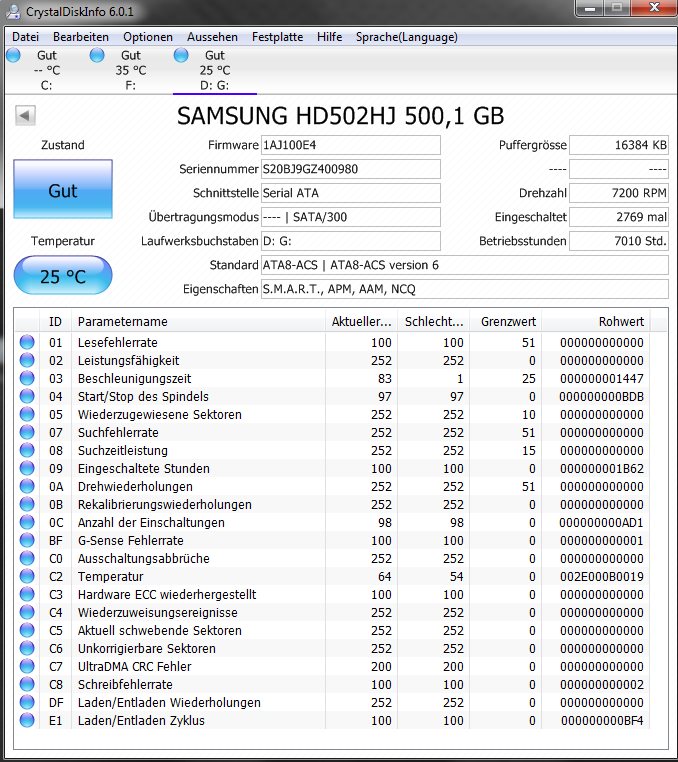Click the Firmware field 1AJ100E4

(351, 145)
